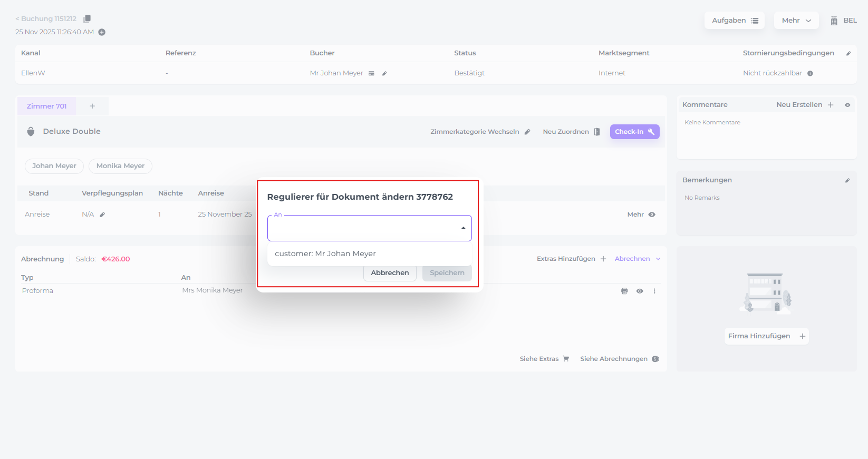Viewport: 868px width, 459px height.
Task: Choose customer: Mr Johan Meyer option
Action: click(325, 253)
